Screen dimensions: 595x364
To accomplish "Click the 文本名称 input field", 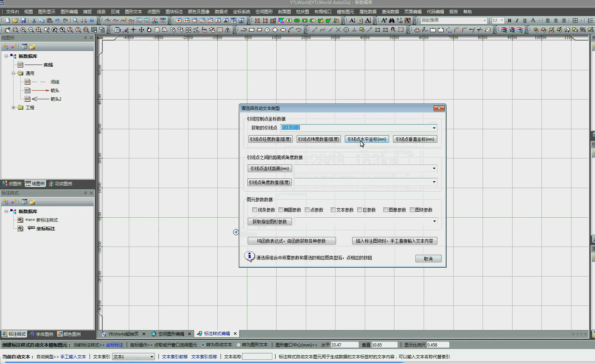I will [257, 357].
